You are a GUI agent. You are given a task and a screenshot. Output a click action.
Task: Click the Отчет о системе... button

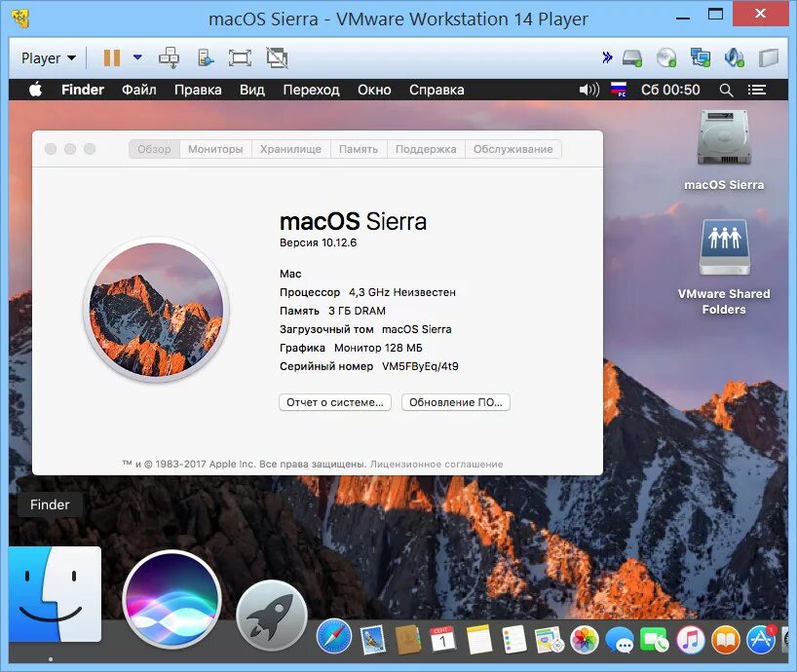(x=335, y=402)
